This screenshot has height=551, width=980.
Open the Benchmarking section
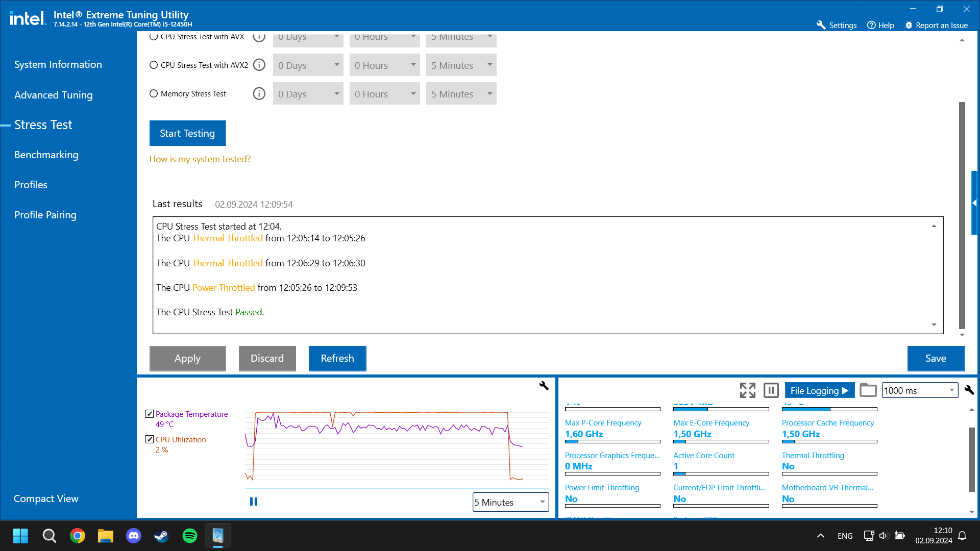point(46,155)
